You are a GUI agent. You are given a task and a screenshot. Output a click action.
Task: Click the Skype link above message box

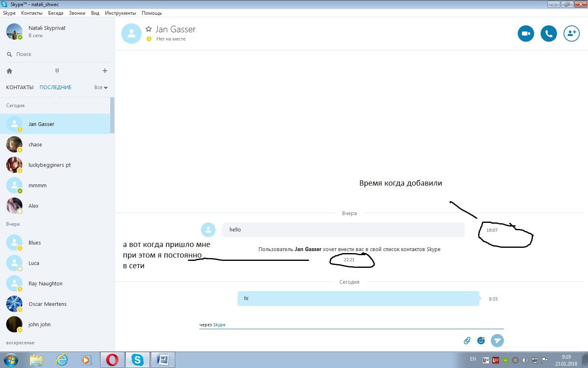[219, 325]
